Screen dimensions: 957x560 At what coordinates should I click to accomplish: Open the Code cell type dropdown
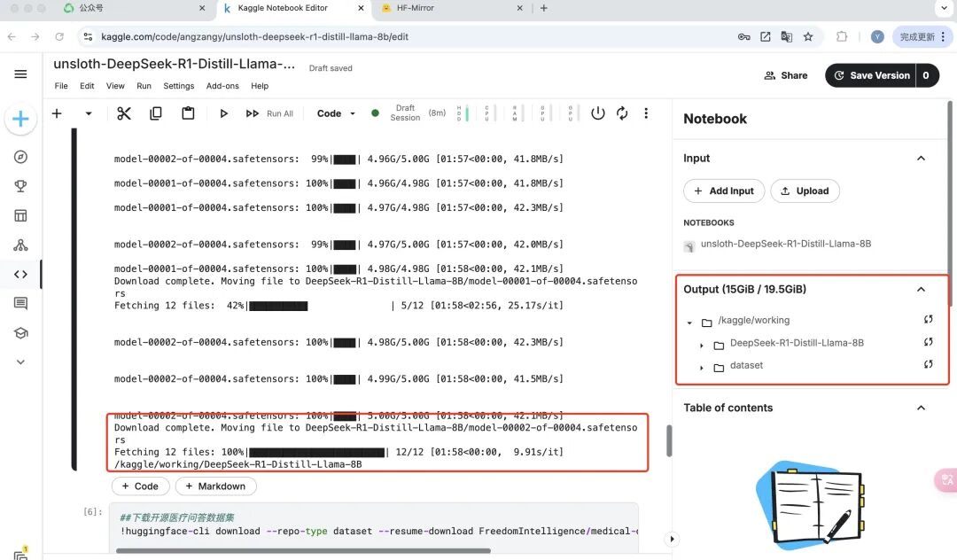click(x=336, y=113)
